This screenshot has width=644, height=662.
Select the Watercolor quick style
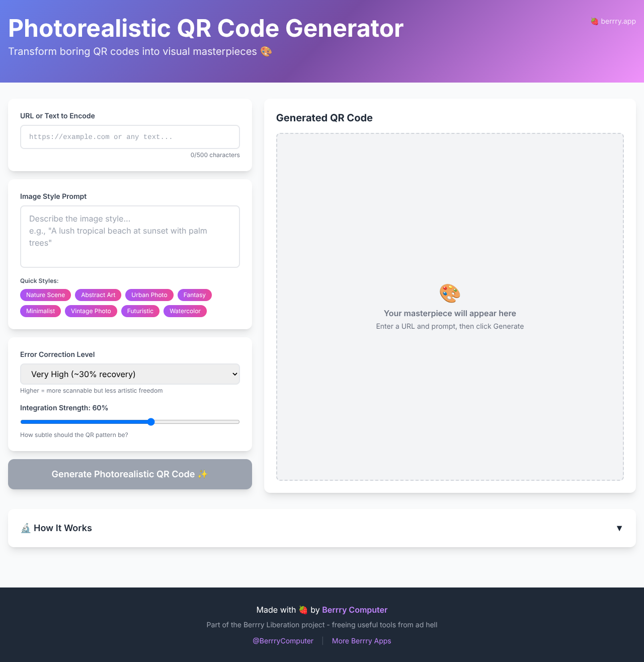click(185, 311)
